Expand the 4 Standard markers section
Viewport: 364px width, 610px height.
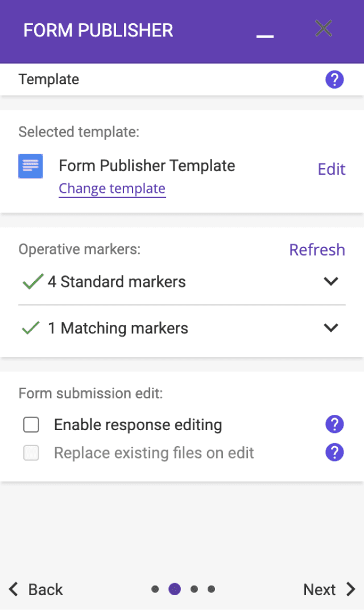coord(330,281)
